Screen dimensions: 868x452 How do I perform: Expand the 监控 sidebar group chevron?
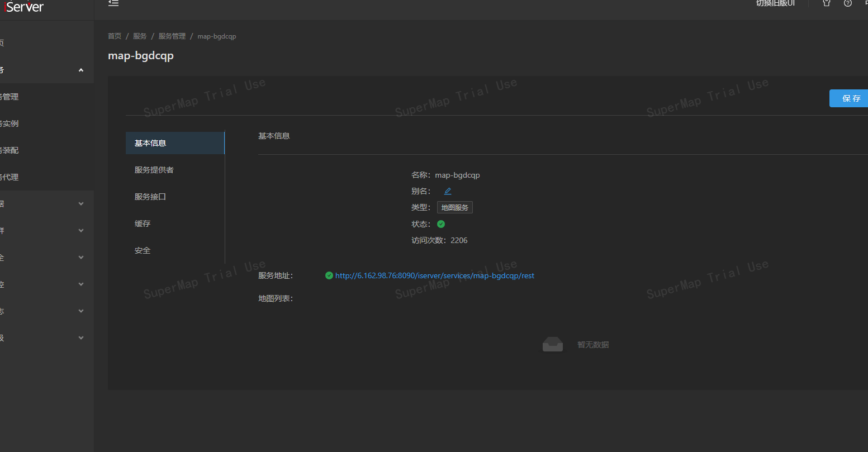pyautogui.click(x=81, y=284)
